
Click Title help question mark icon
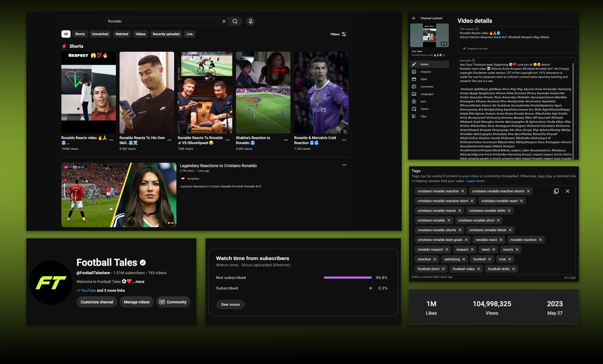(477, 29)
